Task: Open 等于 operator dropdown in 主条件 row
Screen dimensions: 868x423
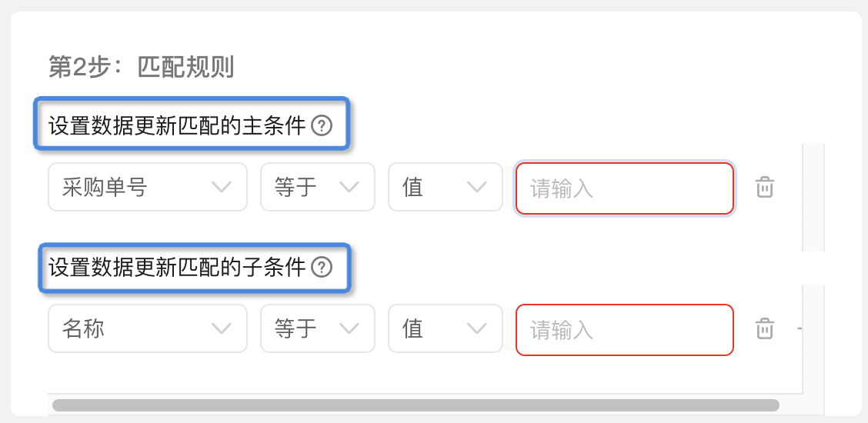Action: point(318,187)
